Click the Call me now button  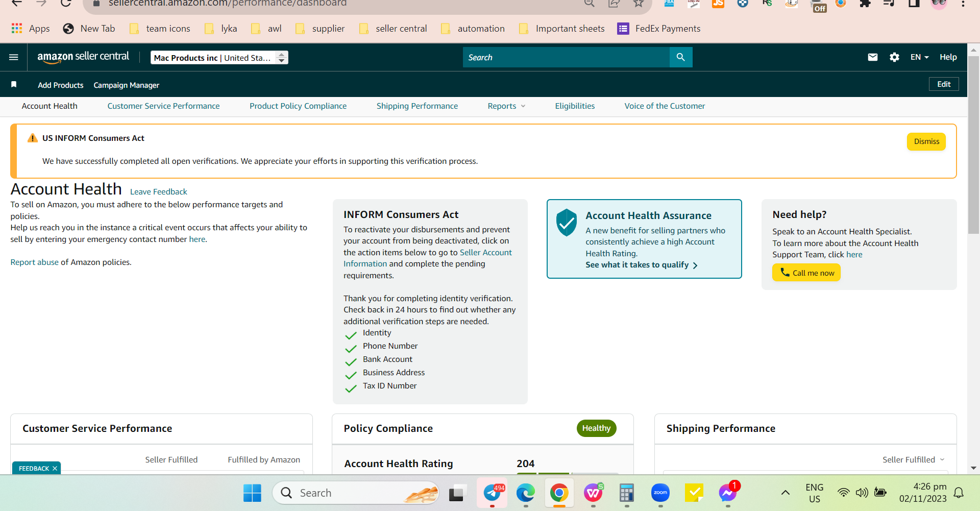[806, 273]
